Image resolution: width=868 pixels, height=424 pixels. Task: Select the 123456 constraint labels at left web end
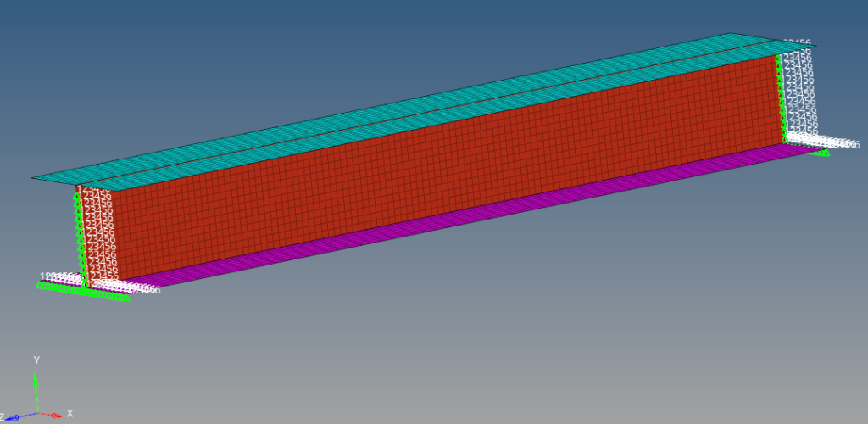(97, 235)
